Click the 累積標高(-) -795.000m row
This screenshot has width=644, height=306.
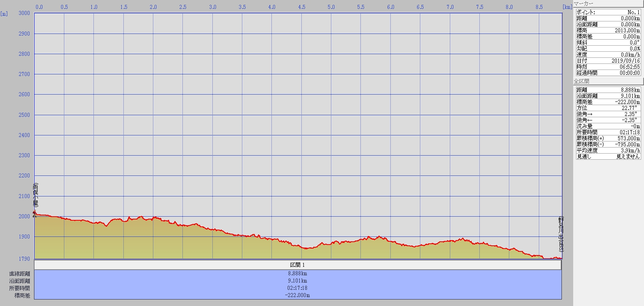click(x=608, y=144)
